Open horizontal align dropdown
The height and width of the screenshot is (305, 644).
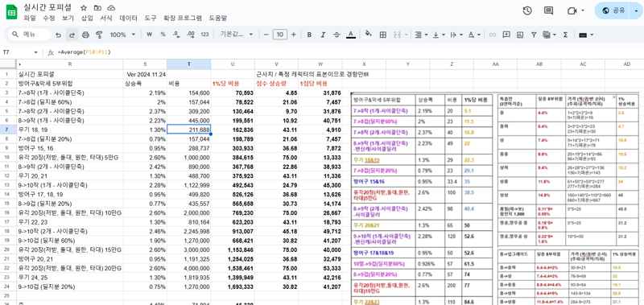[420, 35]
